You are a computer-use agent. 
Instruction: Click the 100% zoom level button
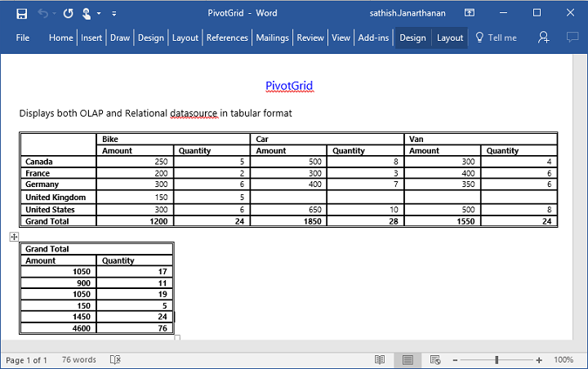(563, 360)
